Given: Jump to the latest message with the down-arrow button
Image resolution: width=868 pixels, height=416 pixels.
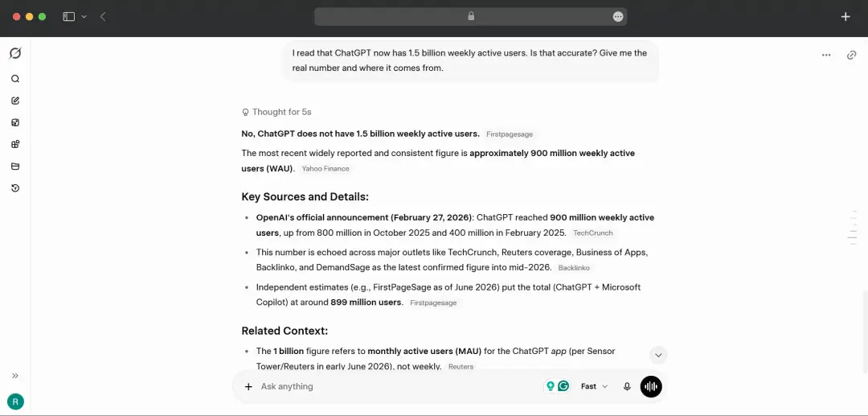Looking at the screenshot, I should 658,355.
